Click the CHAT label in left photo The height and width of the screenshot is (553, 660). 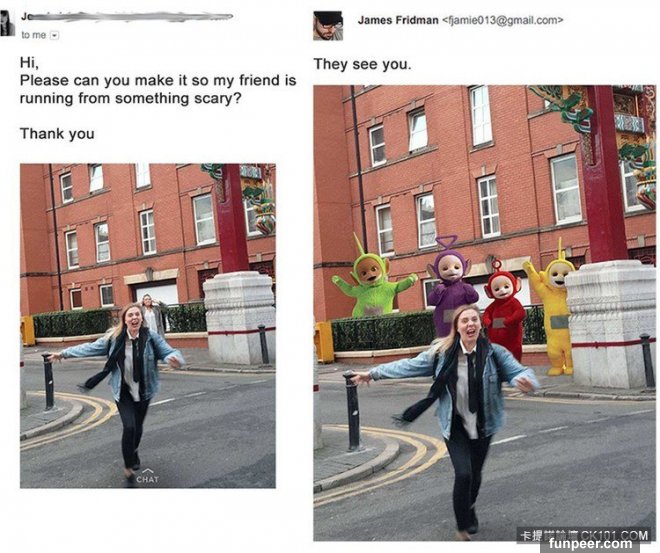point(147,479)
